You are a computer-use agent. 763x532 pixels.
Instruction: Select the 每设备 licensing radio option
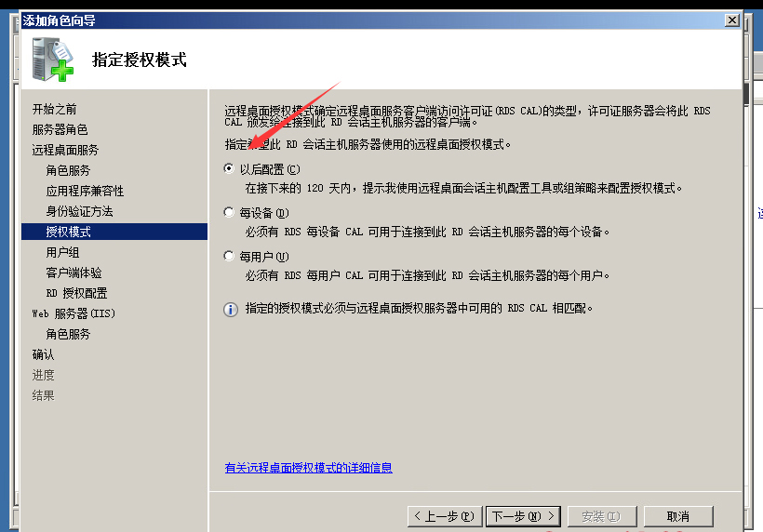click(229, 212)
